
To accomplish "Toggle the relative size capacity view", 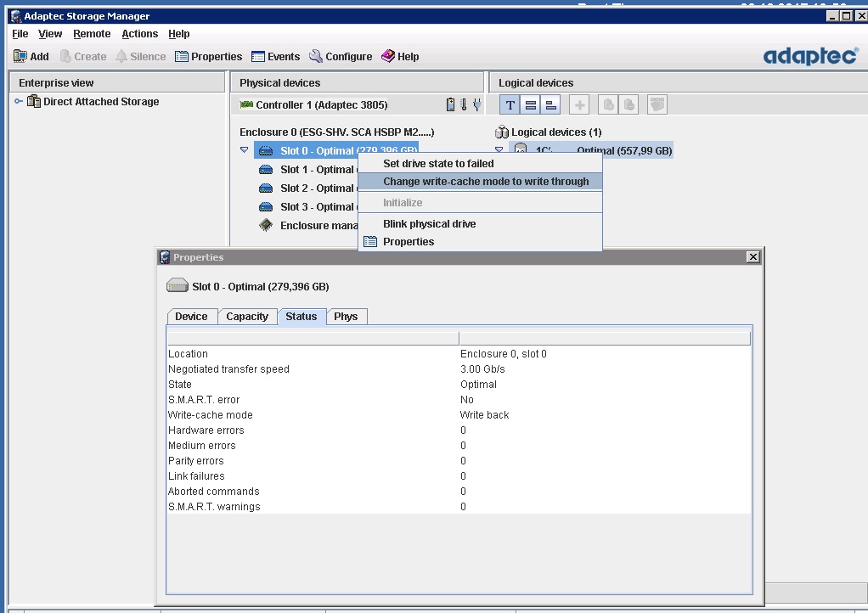I will coord(551,105).
